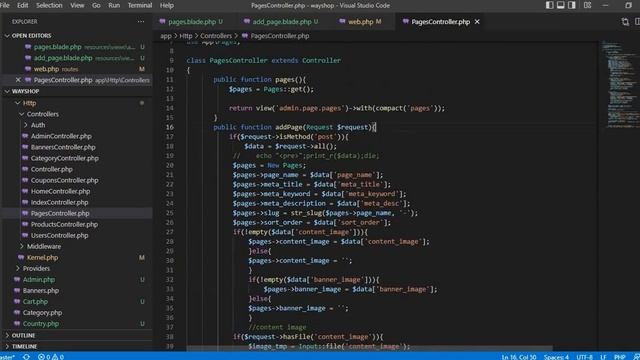Viewport: 640px width, 360px height.
Task: Open the Edit menu
Action: (x=22, y=5)
